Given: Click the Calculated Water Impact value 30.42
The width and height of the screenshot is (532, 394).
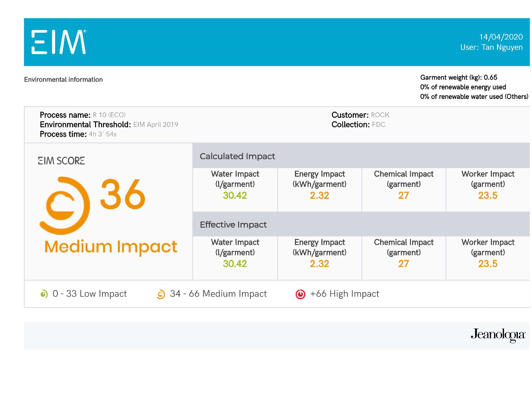Looking at the screenshot, I should click(235, 195).
